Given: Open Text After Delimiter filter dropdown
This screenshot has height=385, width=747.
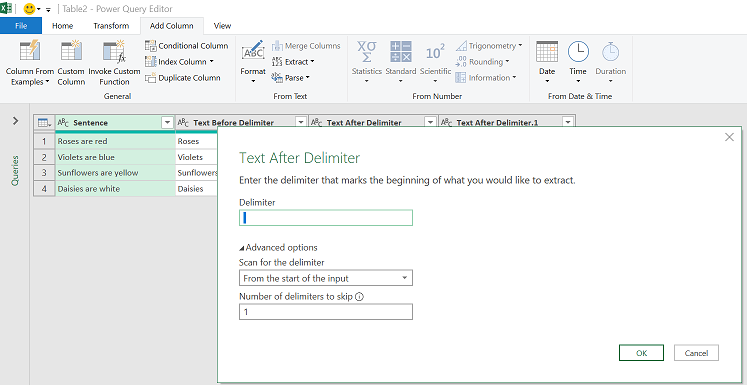Looking at the screenshot, I should pos(430,123).
